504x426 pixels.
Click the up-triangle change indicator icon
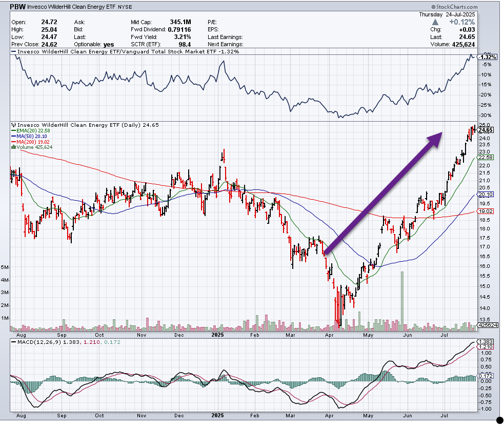point(435,22)
